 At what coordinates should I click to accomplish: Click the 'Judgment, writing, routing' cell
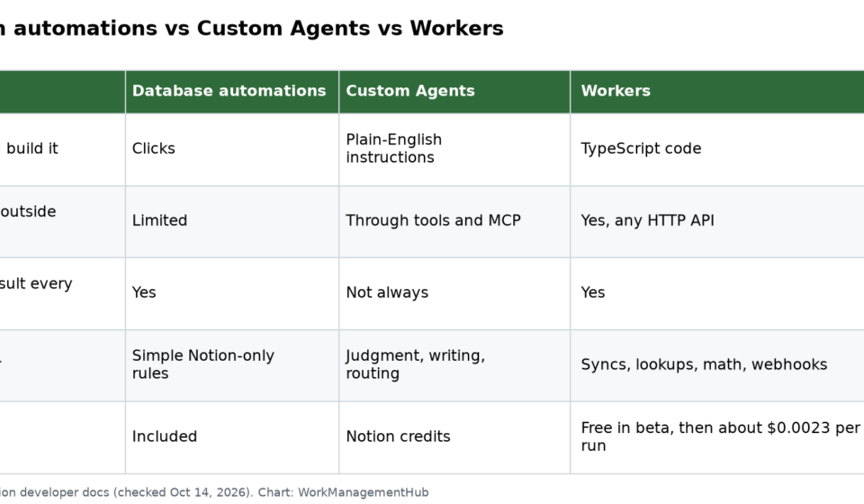[x=454, y=365]
